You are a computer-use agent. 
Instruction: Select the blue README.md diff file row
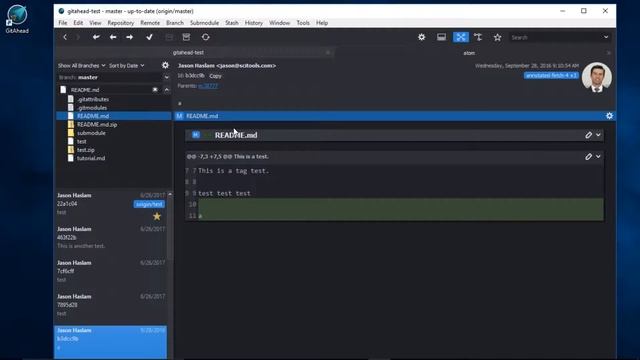pyautogui.click(x=395, y=116)
